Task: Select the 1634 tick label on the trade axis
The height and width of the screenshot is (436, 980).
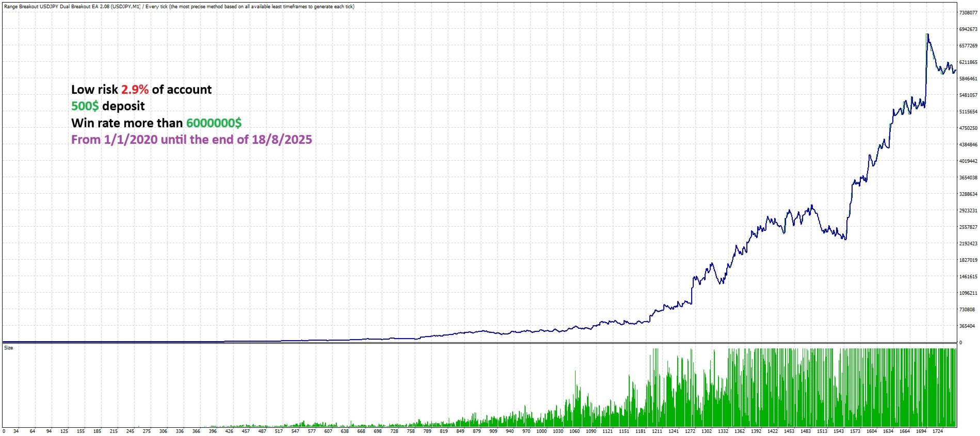Action: pyautogui.click(x=888, y=431)
